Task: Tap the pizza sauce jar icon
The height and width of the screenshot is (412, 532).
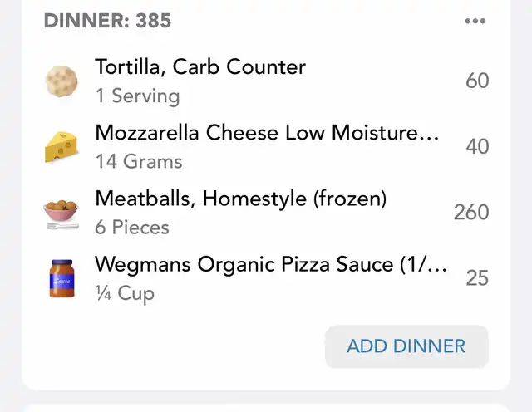Action: [62, 278]
